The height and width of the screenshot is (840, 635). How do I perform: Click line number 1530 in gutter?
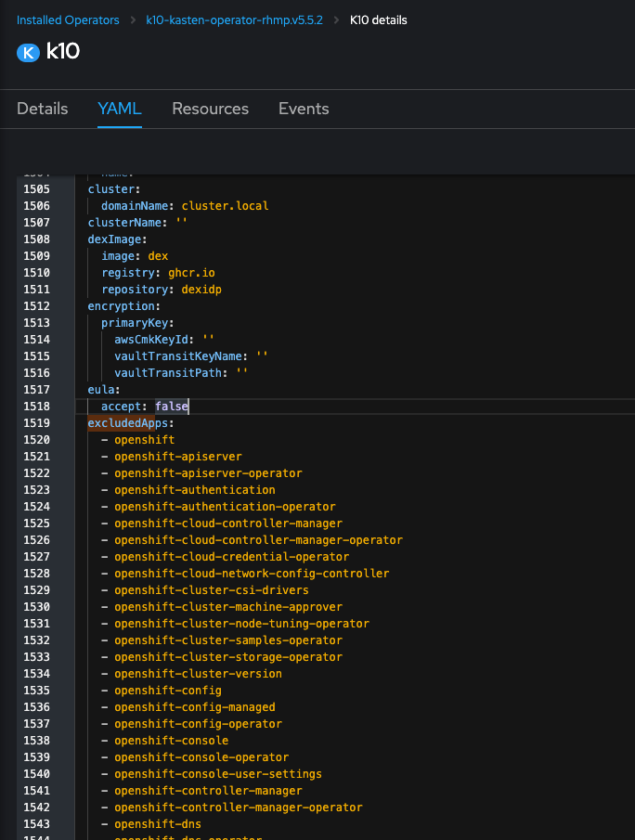(36, 606)
